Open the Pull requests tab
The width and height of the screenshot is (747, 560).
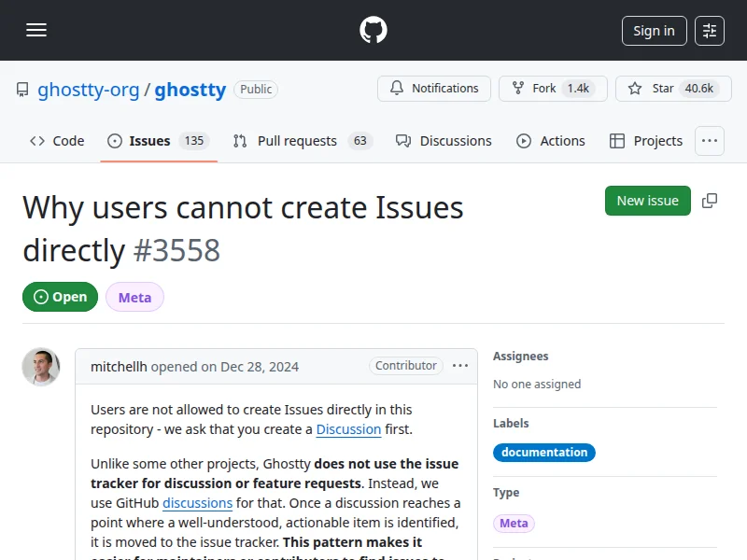(x=297, y=141)
